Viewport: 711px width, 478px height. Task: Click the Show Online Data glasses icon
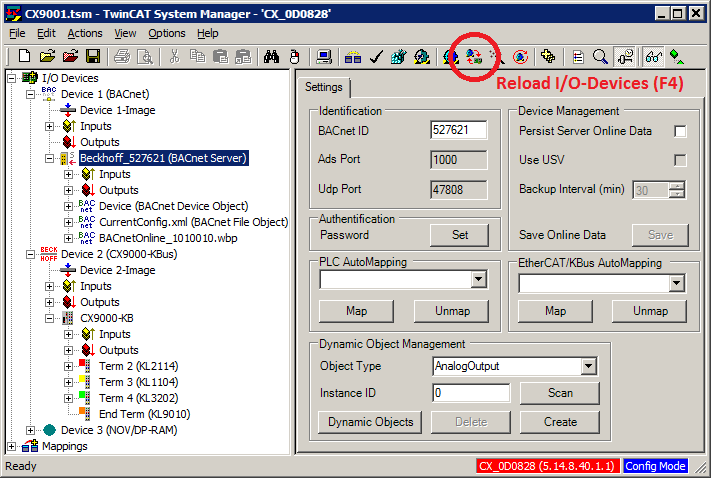pos(653,57)
